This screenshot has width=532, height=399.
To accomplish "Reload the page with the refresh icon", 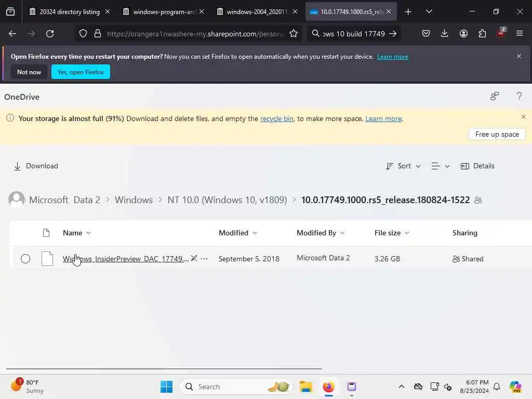I will 50,34.
